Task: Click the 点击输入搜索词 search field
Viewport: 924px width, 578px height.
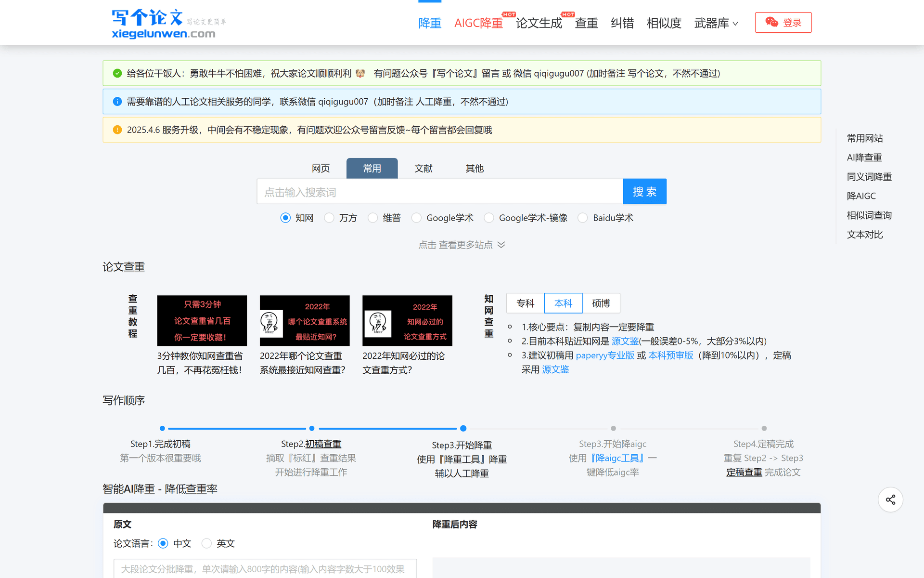Action: (440, 192)
